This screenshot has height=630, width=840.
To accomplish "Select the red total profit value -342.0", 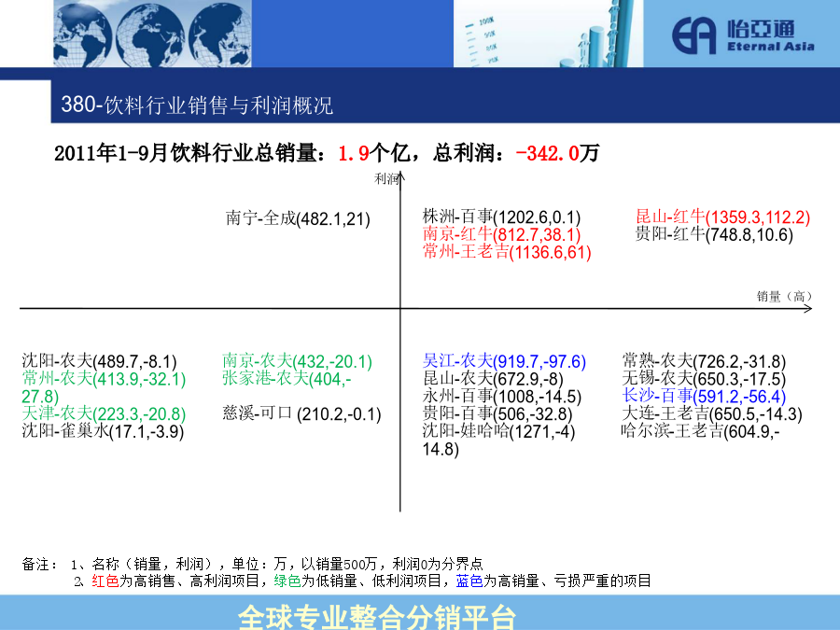I will [x=548, y=154].
